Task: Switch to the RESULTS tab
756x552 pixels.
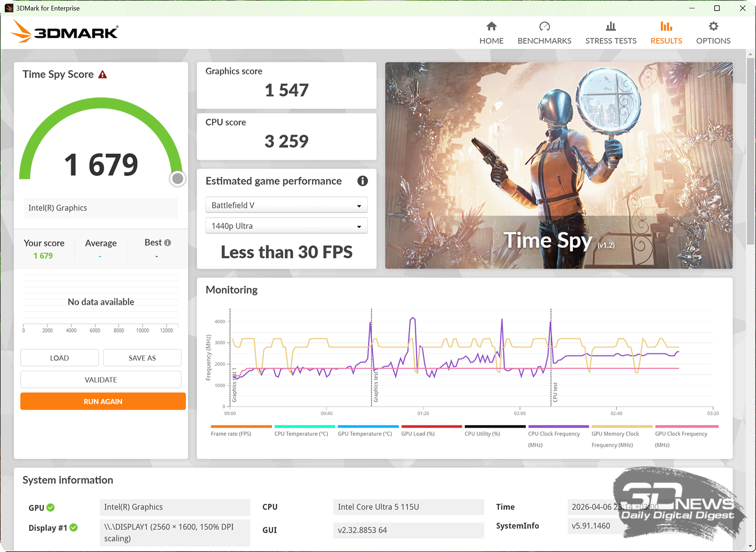Action: click(x=666, y=33)
